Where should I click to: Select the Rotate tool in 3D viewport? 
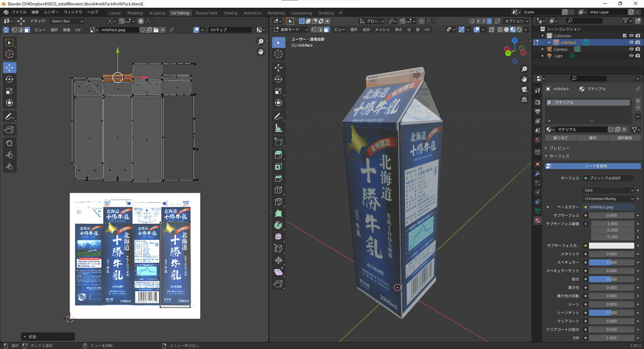coord(278,79)
